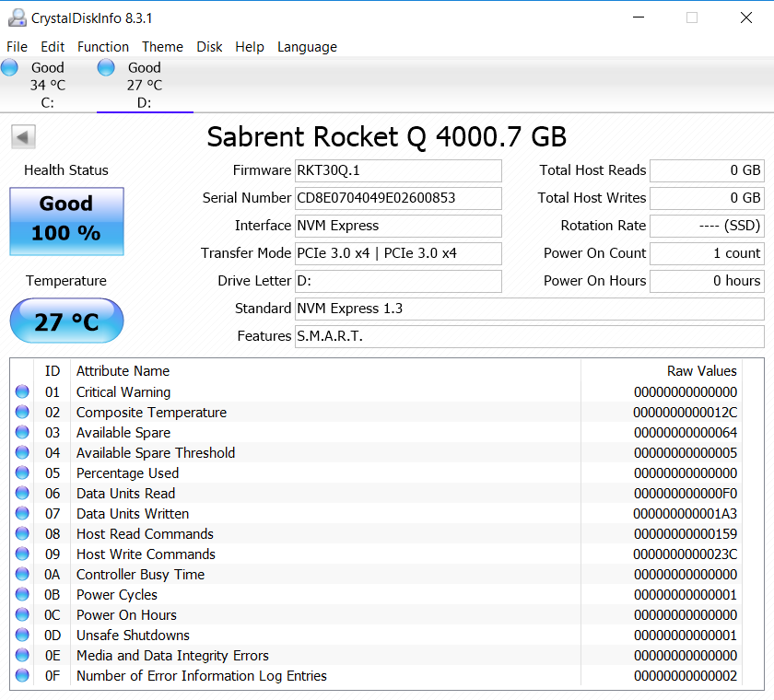Click the CrystalDiskInfo app icon in title bar
This screenshot has width=774, height=700.
[17, 17]
